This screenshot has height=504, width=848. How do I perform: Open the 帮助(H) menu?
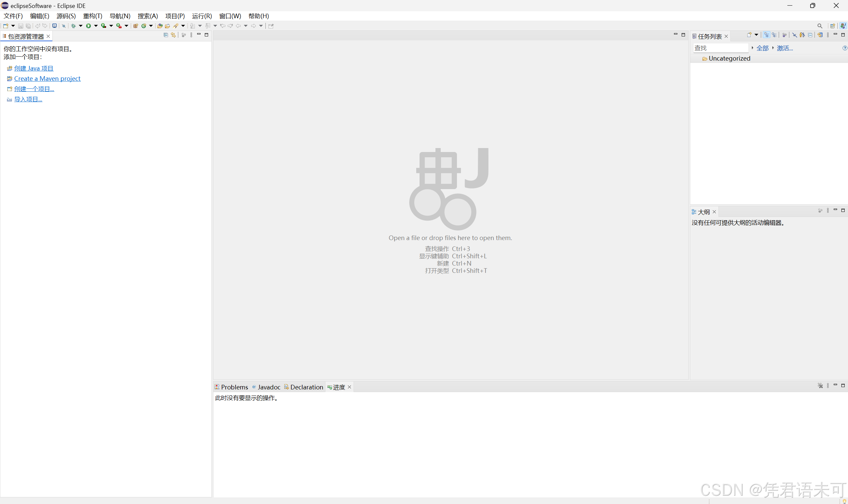pos(259,16)
